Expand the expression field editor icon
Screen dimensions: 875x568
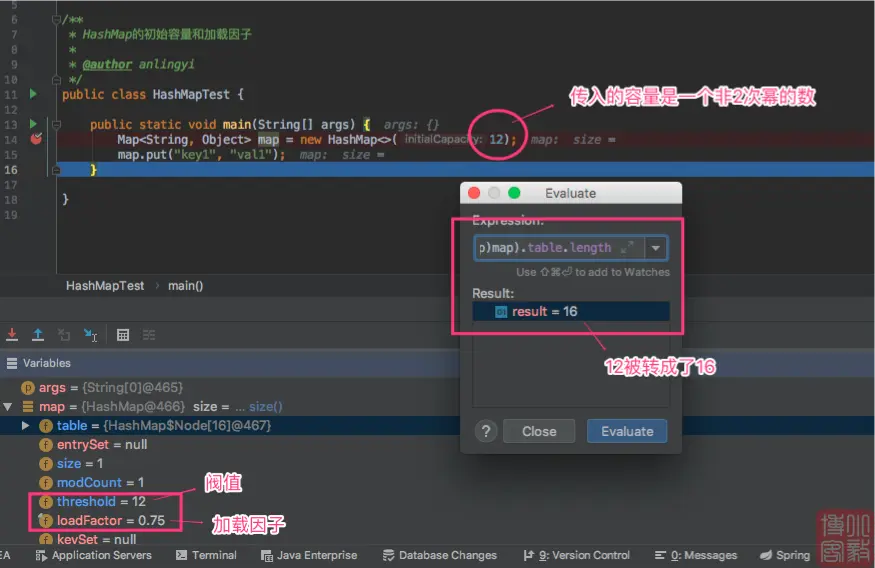pyautogui.click(x=627, y=247)
